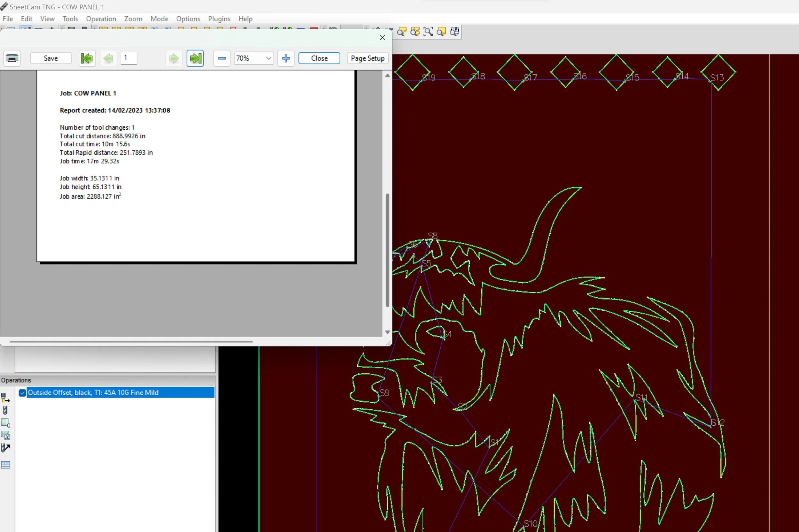Image resolution: width=799 pixels, height=532 pixels.
Task: Click the print icon in the report preview
Action: (x=12, y=58)
